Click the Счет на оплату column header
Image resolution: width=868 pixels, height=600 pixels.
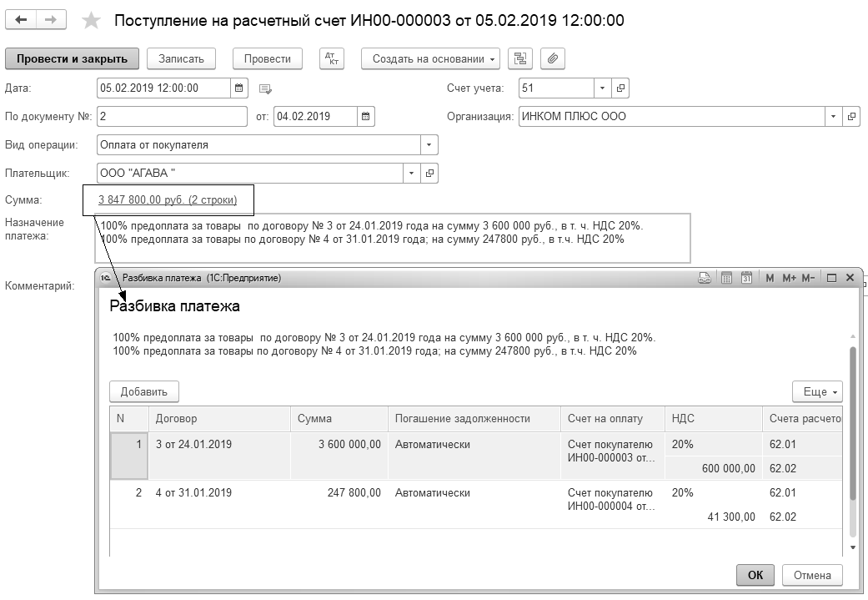point(612,419)
